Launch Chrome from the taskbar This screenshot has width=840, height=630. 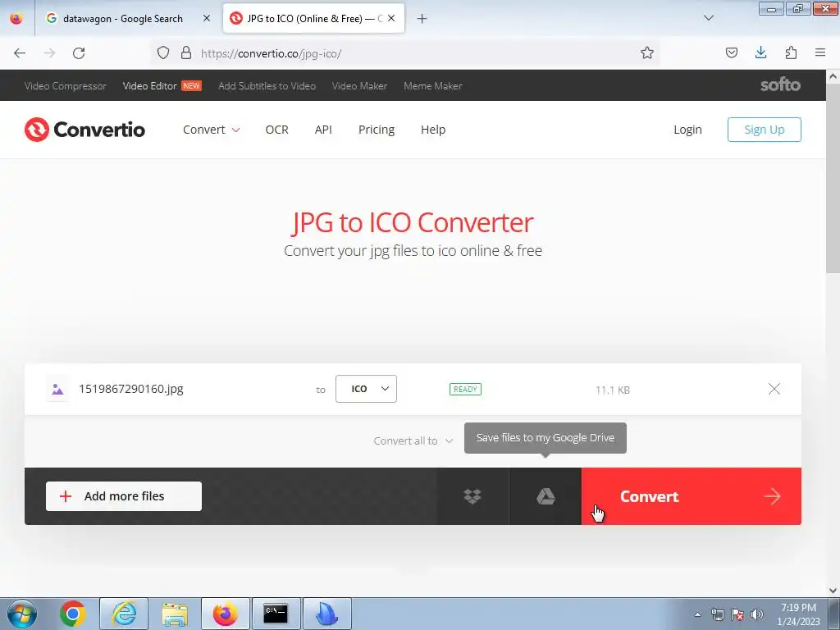73,614
